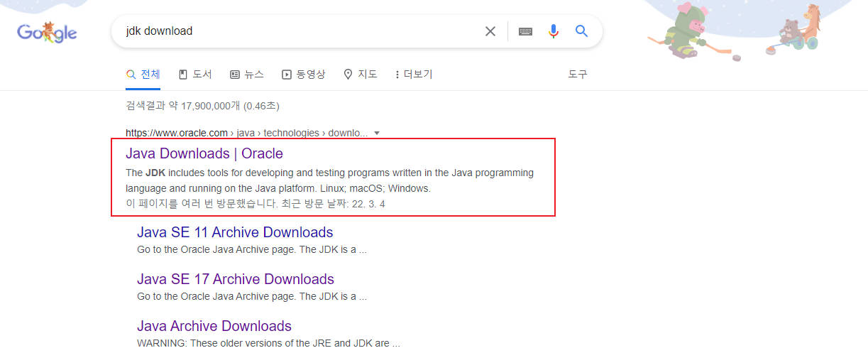Screen dimensions: 868x353
Task: Open Java SE 17 Archive Downloads link
Action: click(236, 279)
